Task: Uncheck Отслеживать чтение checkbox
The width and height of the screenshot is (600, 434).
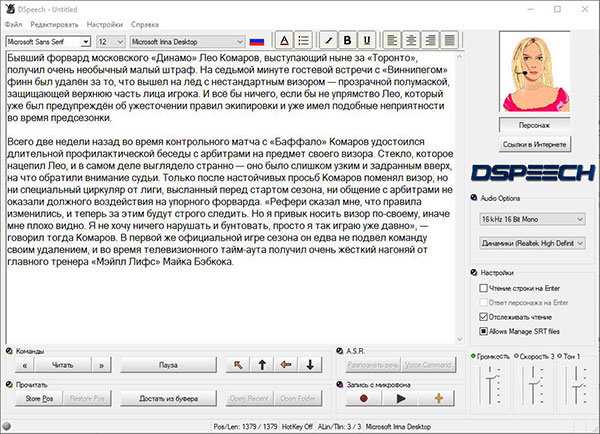Action: coord(484,317)
